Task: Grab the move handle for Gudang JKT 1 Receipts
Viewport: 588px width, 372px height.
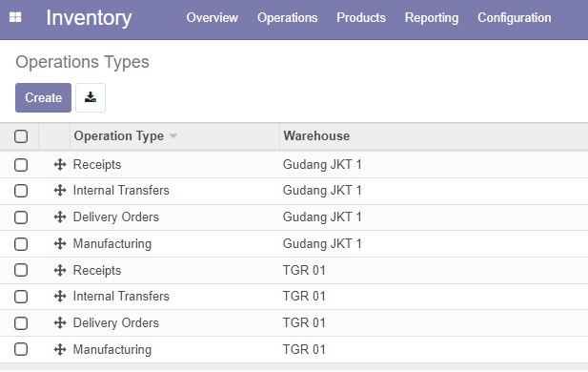Action: [x=60, y=164]
